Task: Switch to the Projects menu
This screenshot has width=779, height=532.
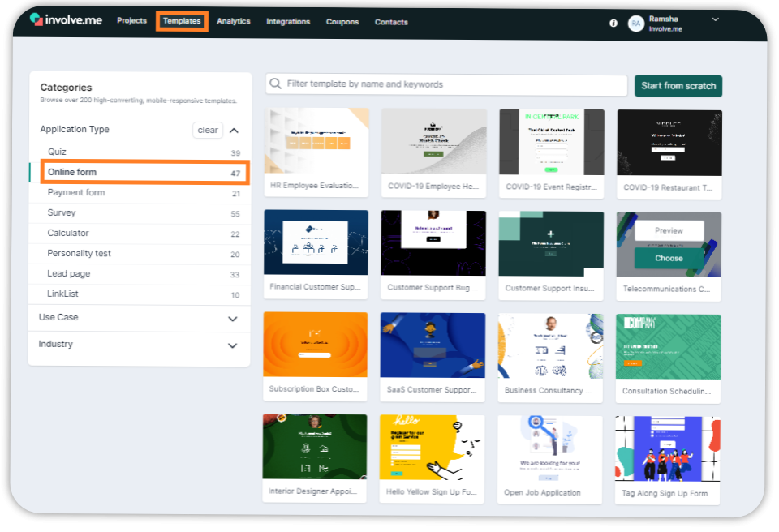Action: click(131, 22)
